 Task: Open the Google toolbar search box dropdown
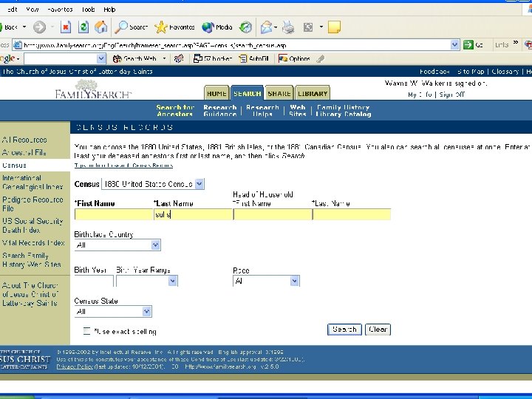tap(101, 58)
